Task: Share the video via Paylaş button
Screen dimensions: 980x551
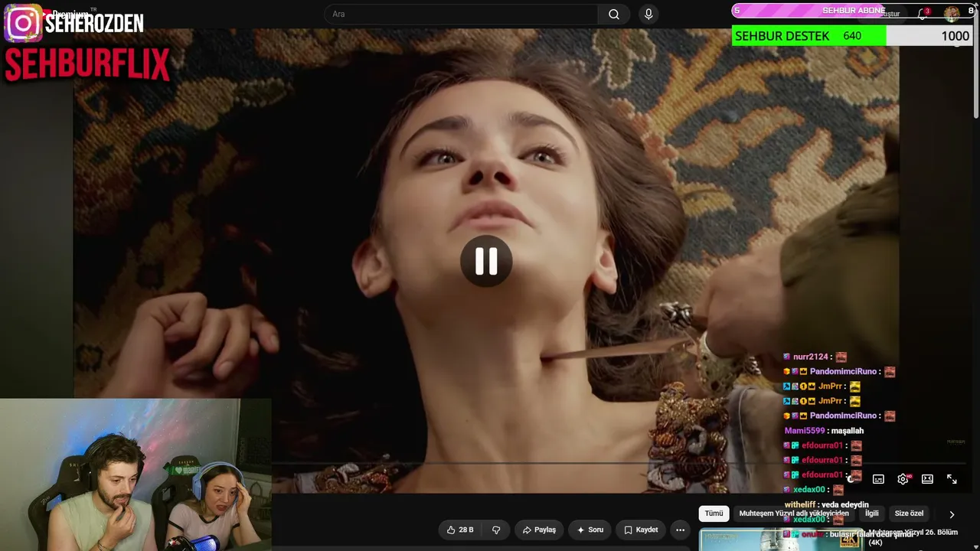Action: [x=540, y=530]
